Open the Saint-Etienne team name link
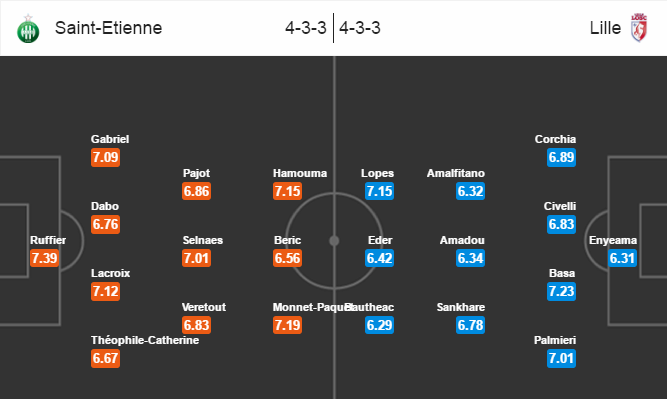 108,28
